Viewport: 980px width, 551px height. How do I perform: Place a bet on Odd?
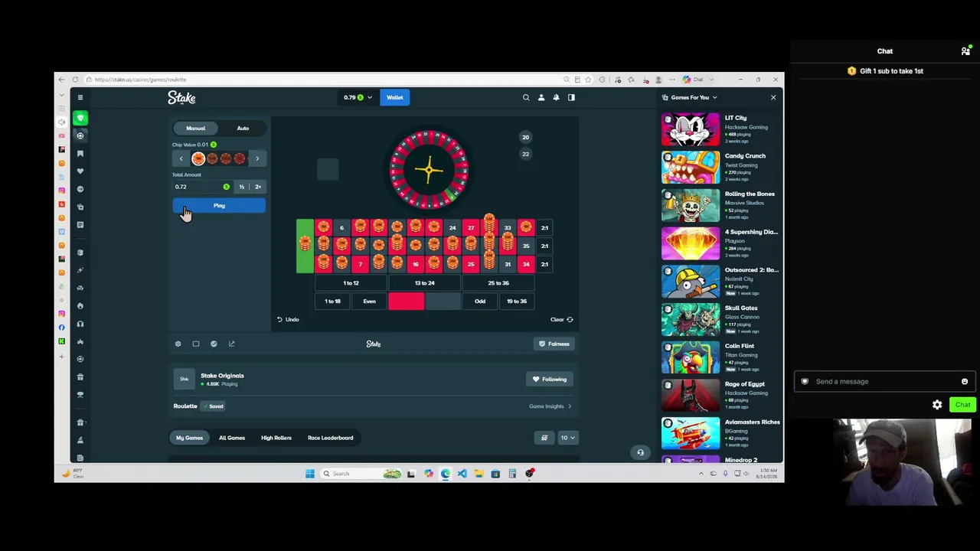pyautogui.click(x=480, y=302)
